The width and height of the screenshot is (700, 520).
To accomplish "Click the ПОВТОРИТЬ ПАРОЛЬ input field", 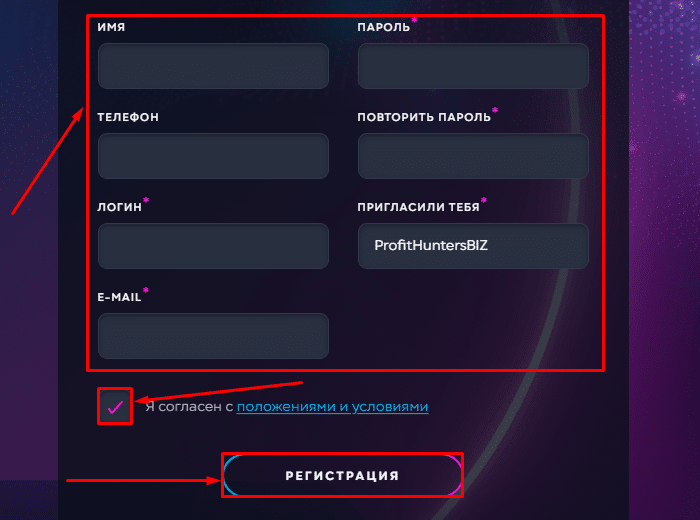I will [x=473, y=156].
